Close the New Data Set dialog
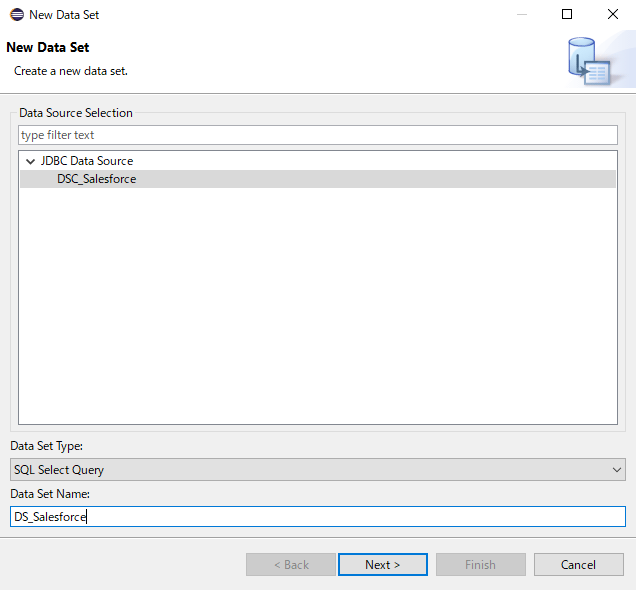The width and height of the screenshot is (636, 590). click(612, 15)
